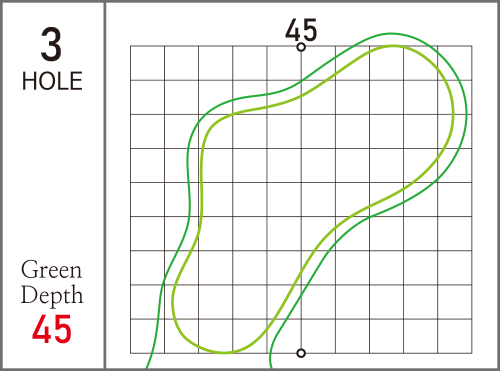
Task: Click the light green outline's topmost peak
Action: click(393, 46)
